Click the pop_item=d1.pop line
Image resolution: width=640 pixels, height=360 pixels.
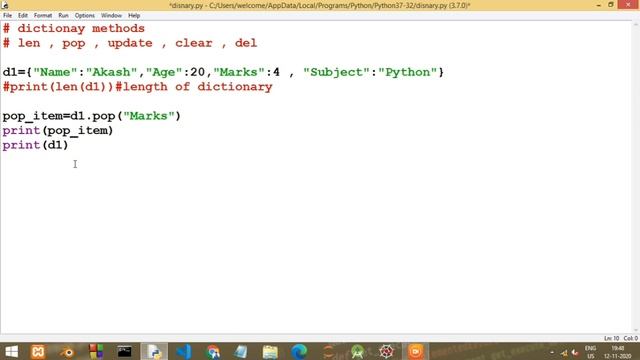coord(91,116)
